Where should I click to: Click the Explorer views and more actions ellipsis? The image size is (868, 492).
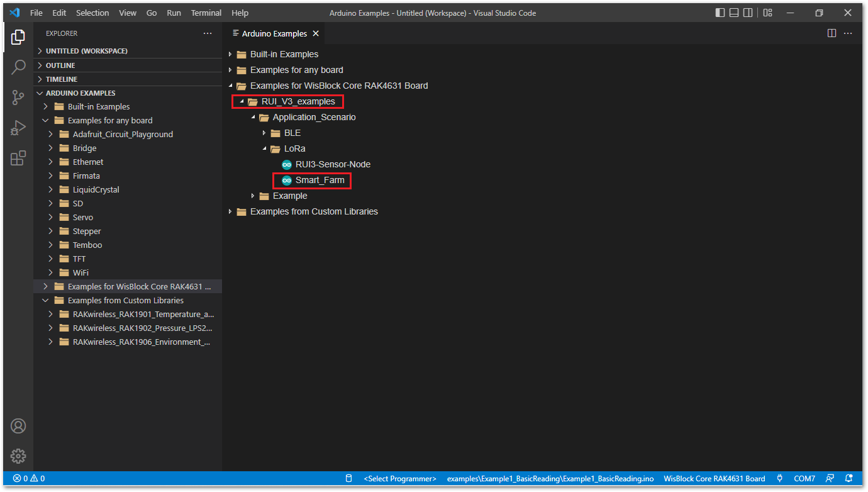208,33
